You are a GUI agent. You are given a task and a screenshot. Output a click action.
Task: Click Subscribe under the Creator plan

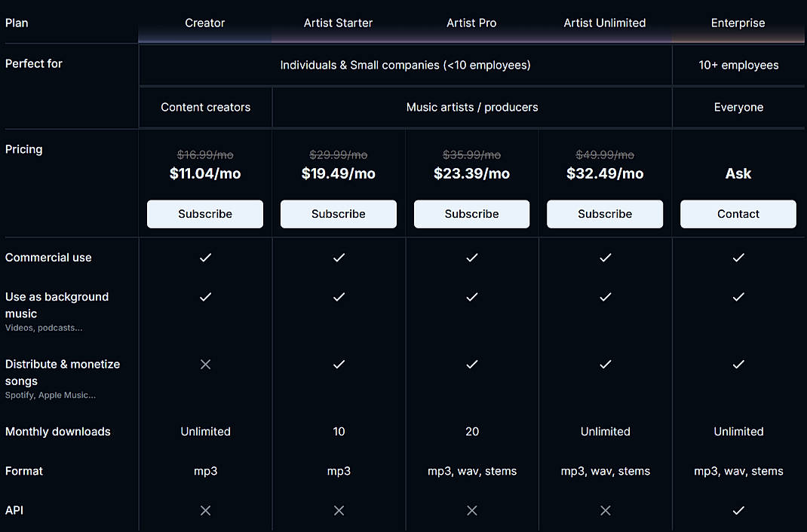click(x=205, y=214)
